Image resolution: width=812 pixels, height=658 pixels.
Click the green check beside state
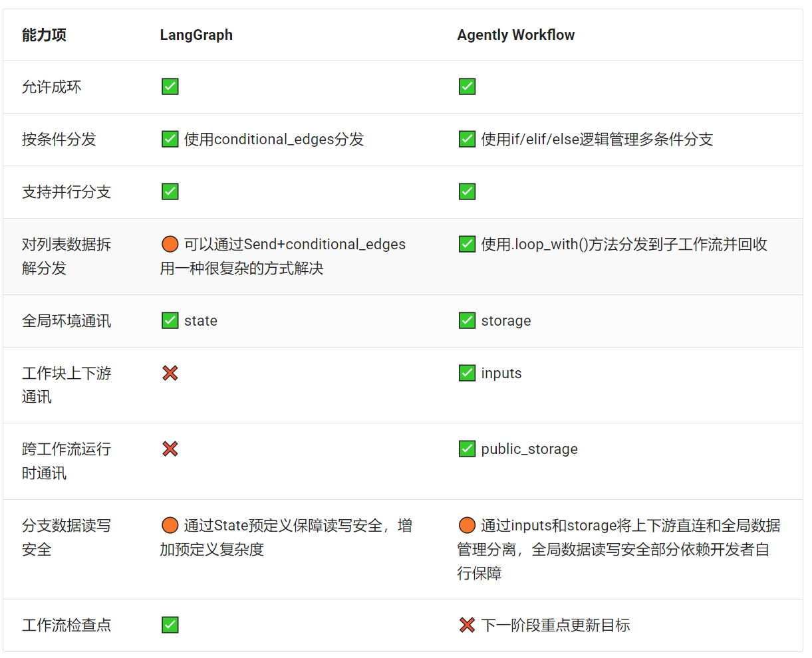coord(170,320)
